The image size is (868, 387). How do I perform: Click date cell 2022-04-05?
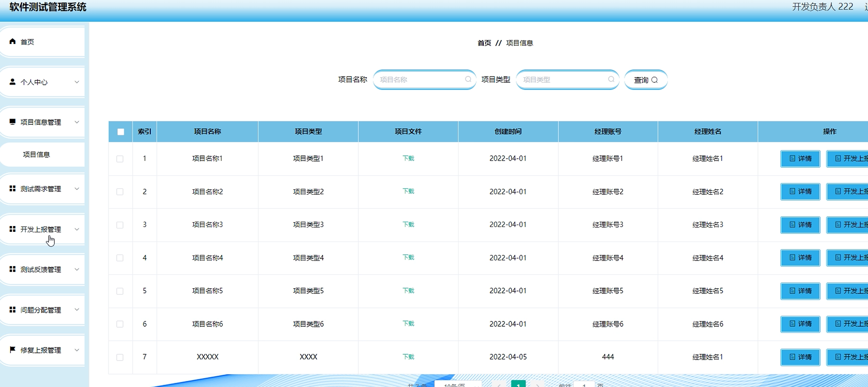pyautogui.click(x=508, y=357)
